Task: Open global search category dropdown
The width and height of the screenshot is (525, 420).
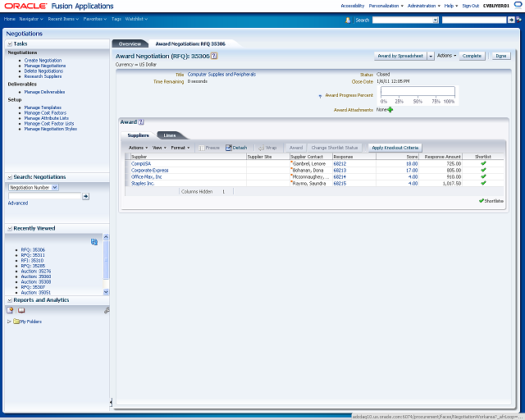Action: tap(436, 20)
